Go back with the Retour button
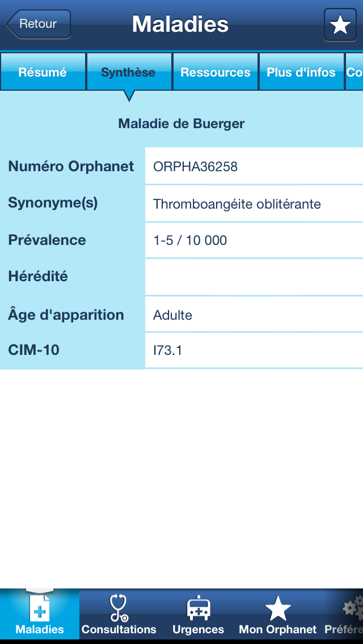The width and height of the screenshot is (363, 644). (39, 24)
